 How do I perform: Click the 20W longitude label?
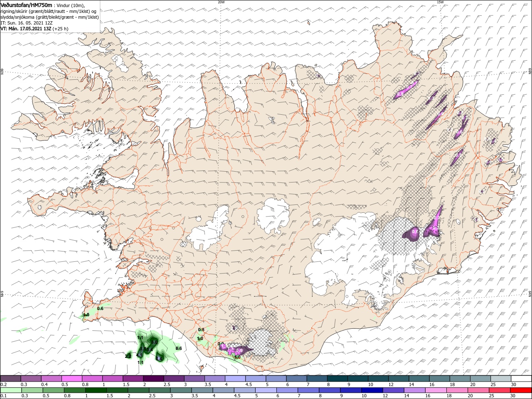pyautogui.click(x=221, y=2)
